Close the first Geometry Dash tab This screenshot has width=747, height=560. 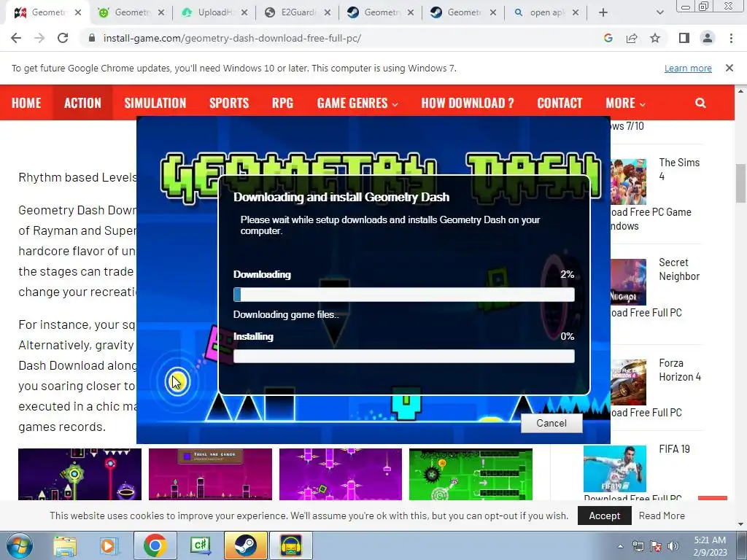(78, 12)
